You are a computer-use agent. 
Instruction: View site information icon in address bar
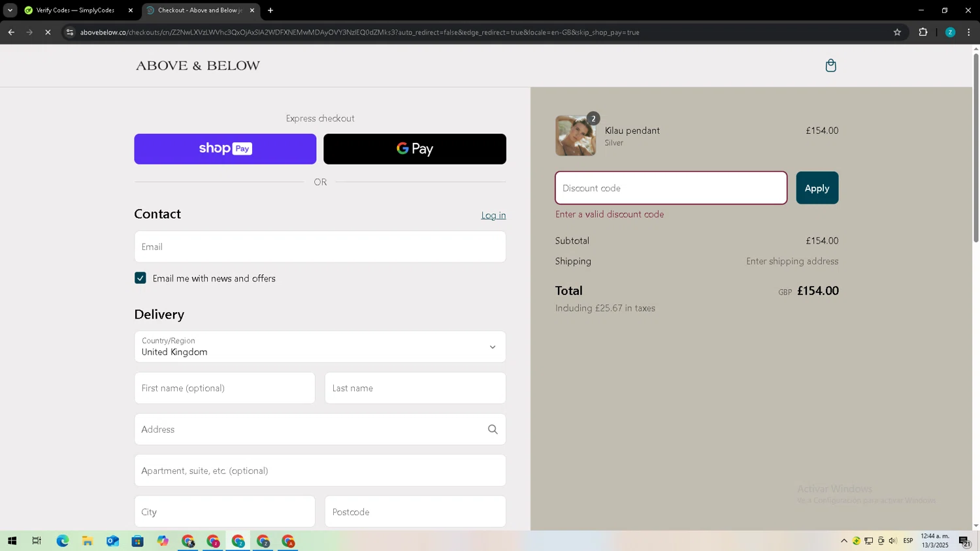(x=70, y=32)
